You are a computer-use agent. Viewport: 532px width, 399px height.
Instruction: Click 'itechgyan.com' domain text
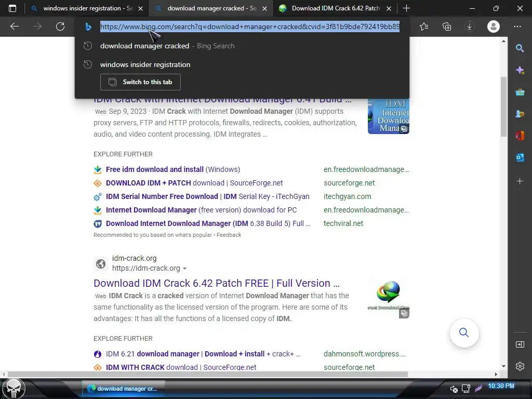[x=348, y=196]
